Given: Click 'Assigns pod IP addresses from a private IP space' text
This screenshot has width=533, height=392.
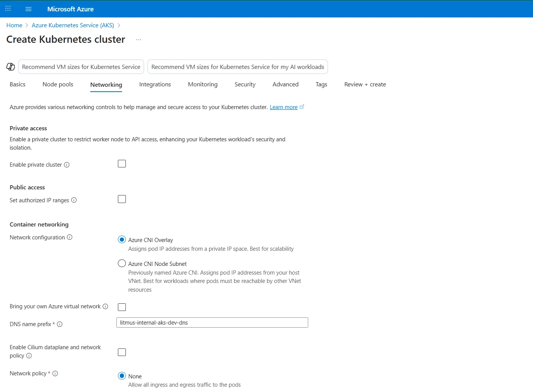Looking at the screenshot, I should pyautogui.click(x=211, y=249).
